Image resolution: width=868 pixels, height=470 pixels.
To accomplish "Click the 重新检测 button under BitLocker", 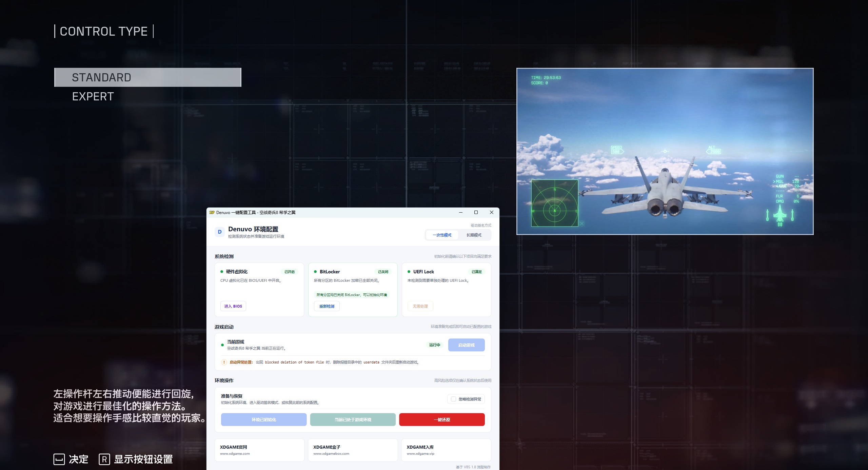I will pyautogui.click(x=327, y=306).
